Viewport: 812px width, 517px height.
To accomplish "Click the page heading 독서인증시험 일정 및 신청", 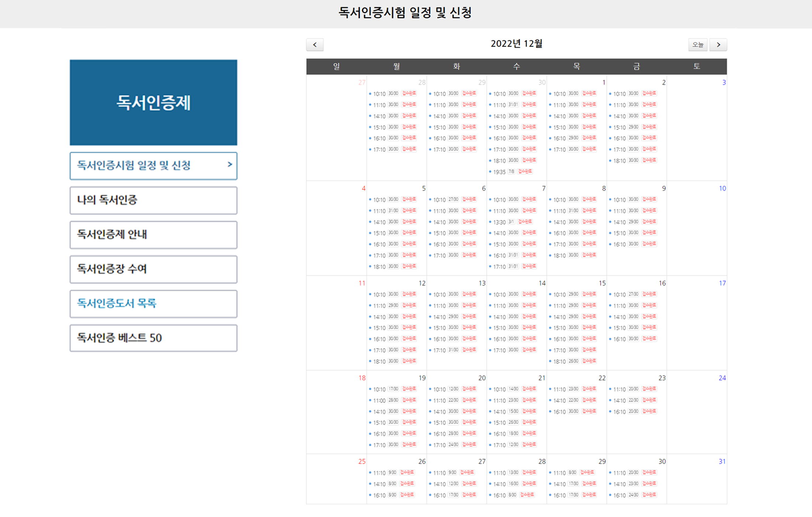I will (405, 13).
